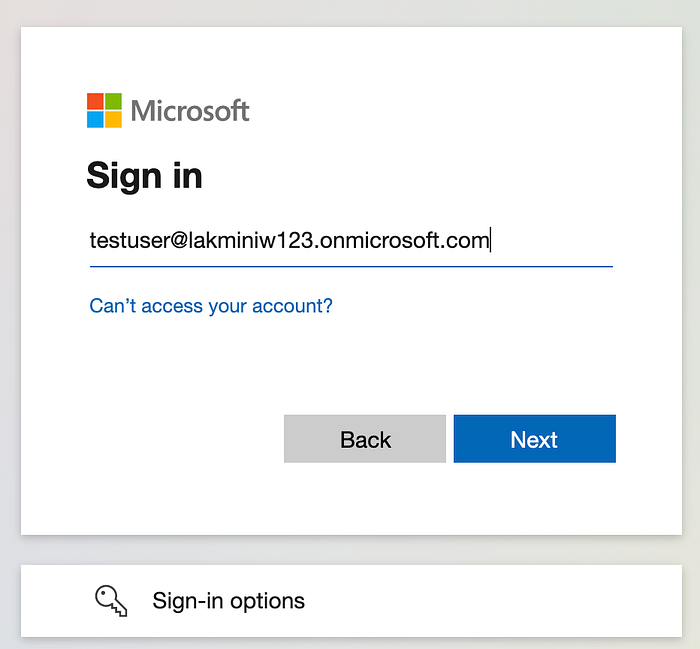
Task: Click the green square in Microsoft logo
Action: pos(113,101)
